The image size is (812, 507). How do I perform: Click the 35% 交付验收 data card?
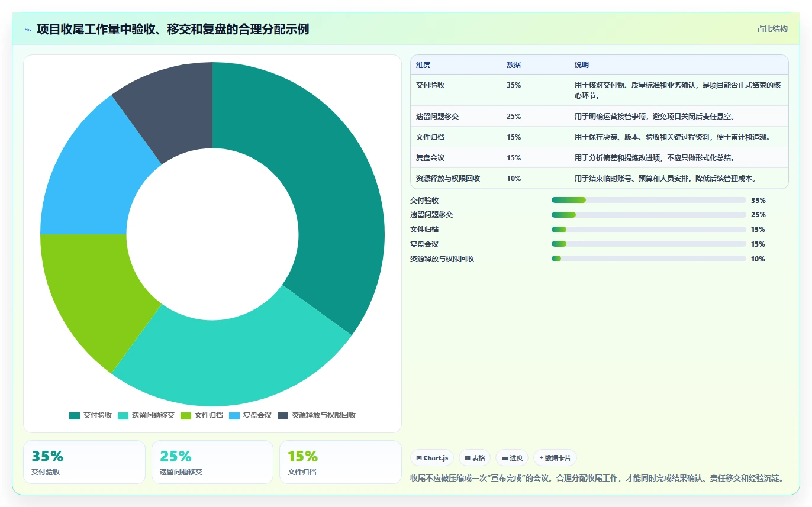84,462
